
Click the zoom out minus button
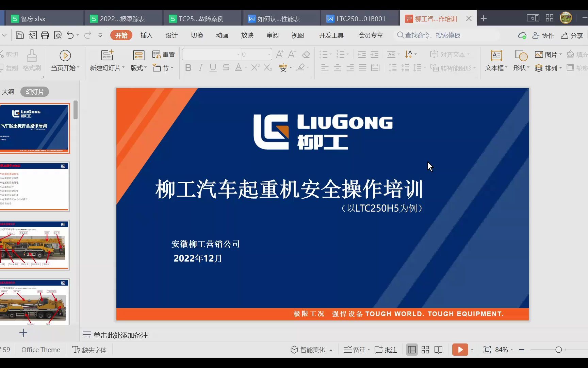(521, 350)
